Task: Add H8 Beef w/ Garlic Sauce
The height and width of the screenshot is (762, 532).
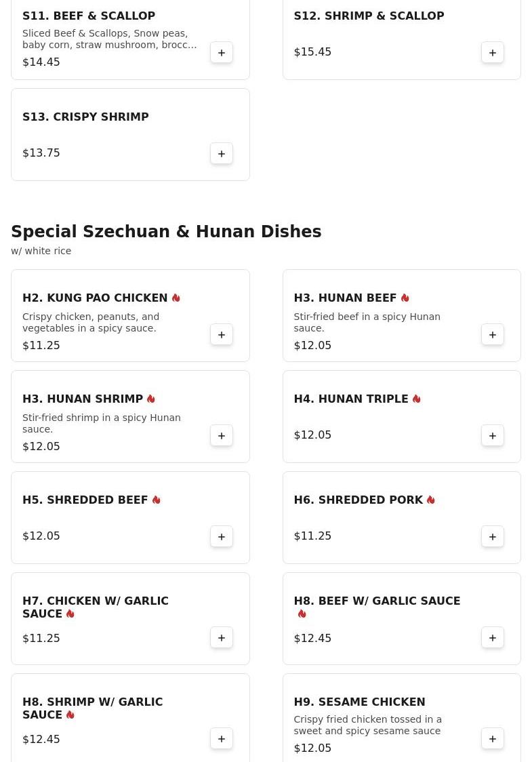Action: click(493, 638)
